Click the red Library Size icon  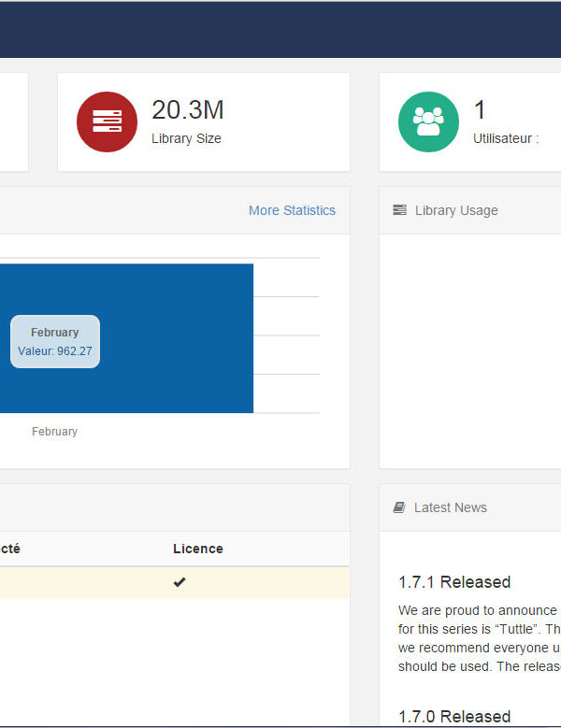click(107, 121)
